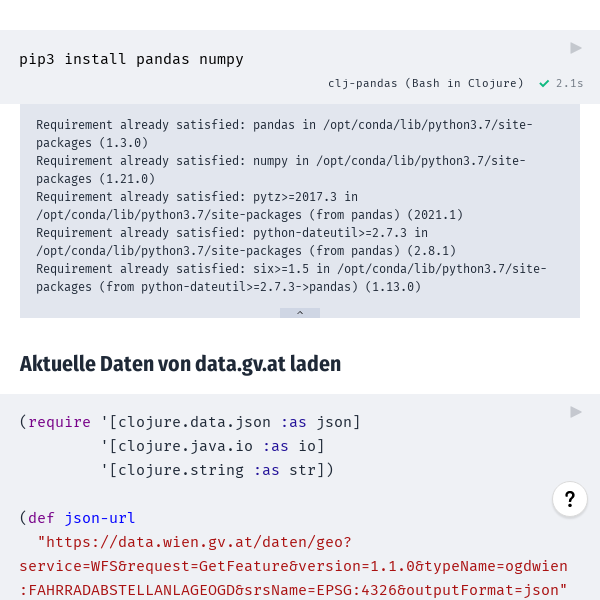This screenshot has width=600, height=600.
Task: Click the 'Aktuelle Daten von data.gv.at laden' heading
Action: 180,364
